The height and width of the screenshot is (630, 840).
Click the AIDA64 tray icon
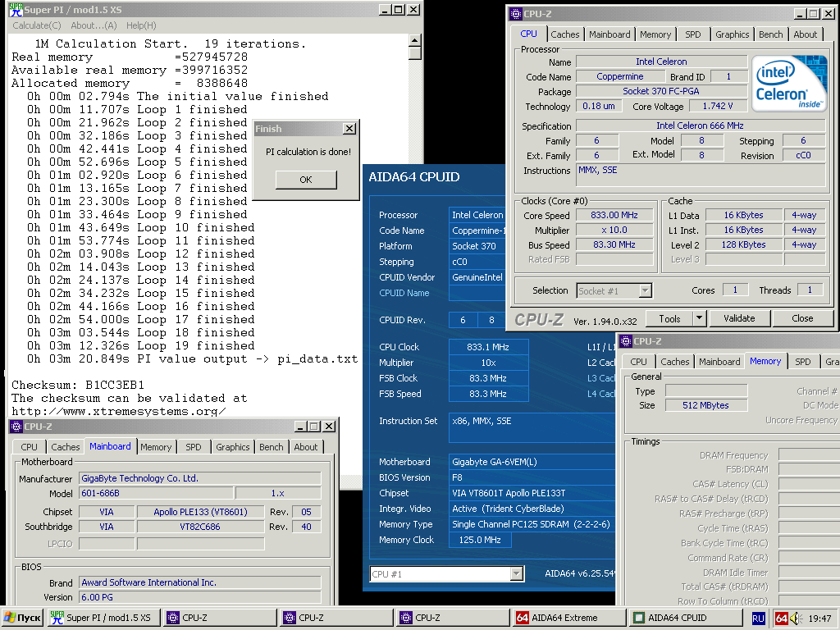[x=782, y=619]
